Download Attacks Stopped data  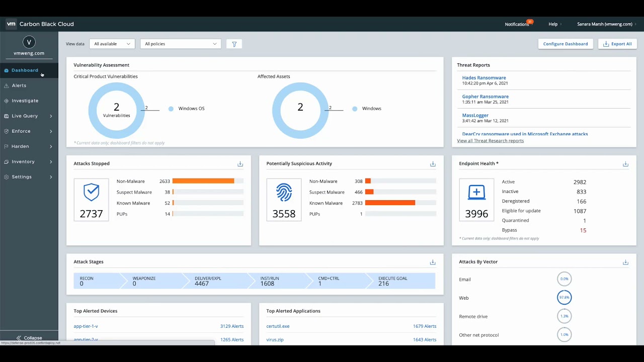coord(240,164)
